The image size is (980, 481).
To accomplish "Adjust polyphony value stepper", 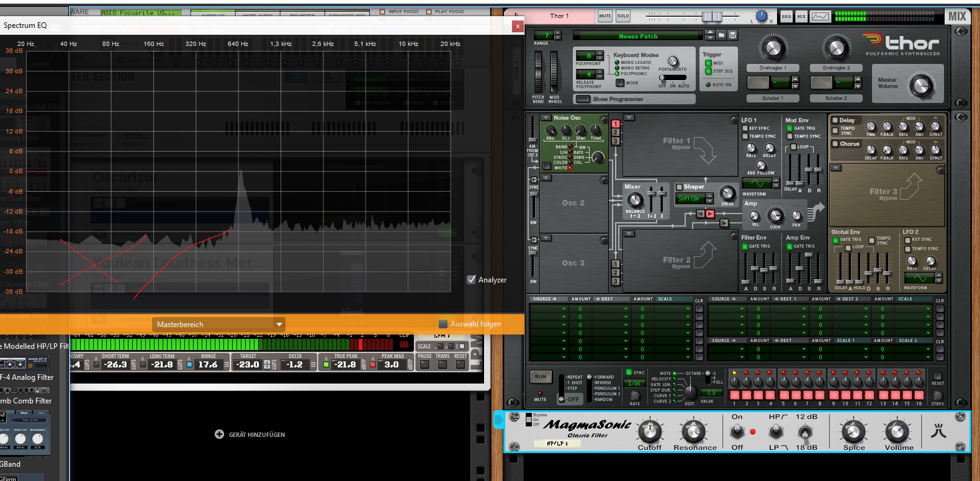I will click(600, 55).
